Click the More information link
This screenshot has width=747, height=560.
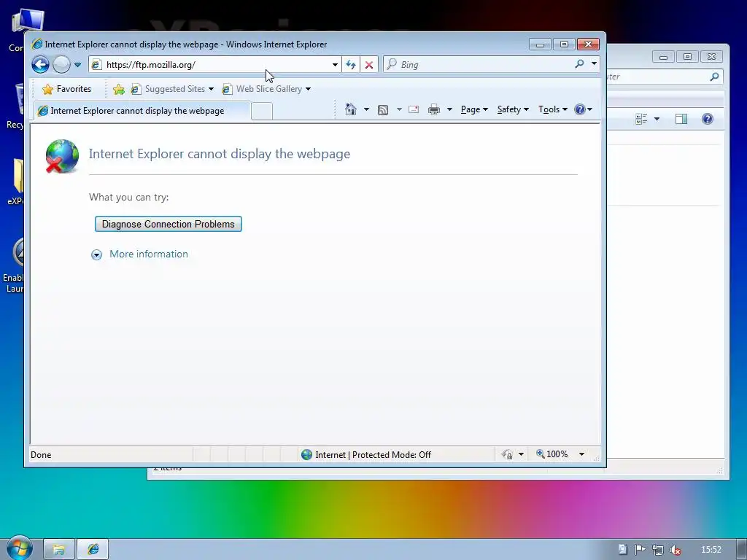pos(149,254)
